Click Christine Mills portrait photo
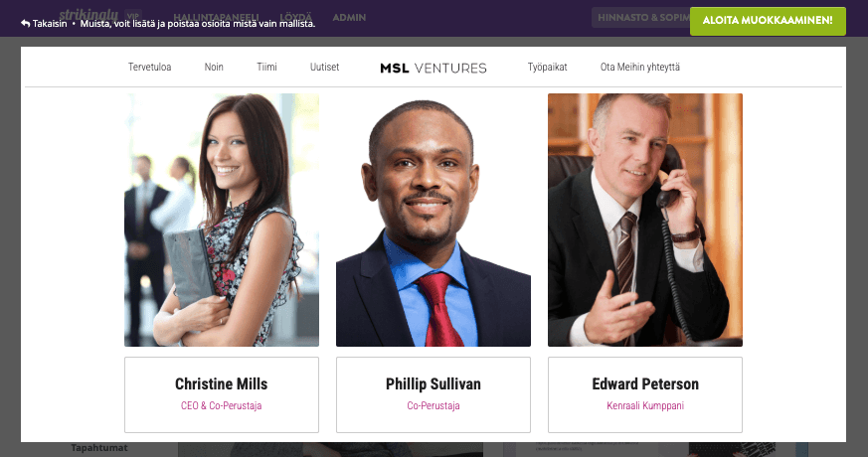 point(222,220)
